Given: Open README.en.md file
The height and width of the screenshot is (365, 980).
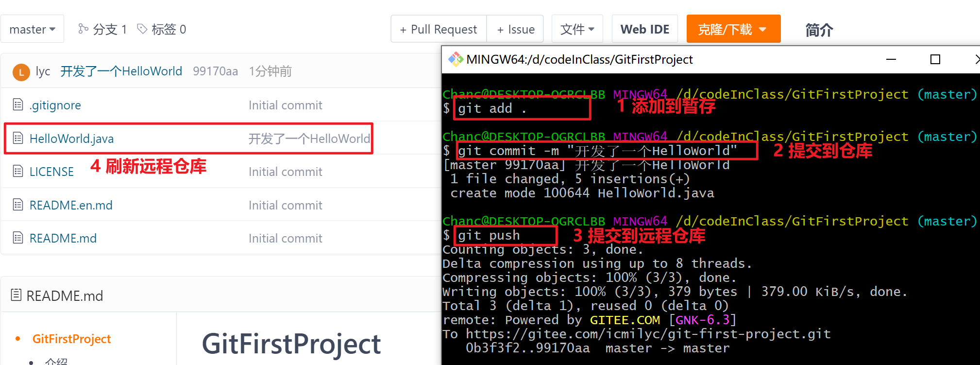Looking at the screenshot, I should coord(71,205).
